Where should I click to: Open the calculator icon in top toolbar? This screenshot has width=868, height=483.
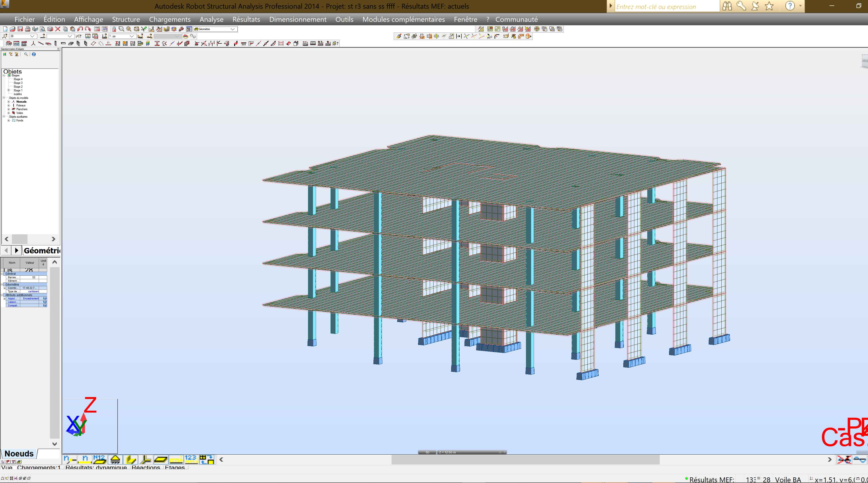97,29
